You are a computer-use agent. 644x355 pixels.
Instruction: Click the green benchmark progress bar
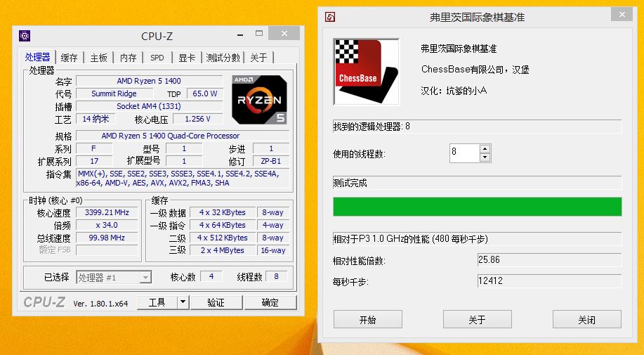[478, 206]
